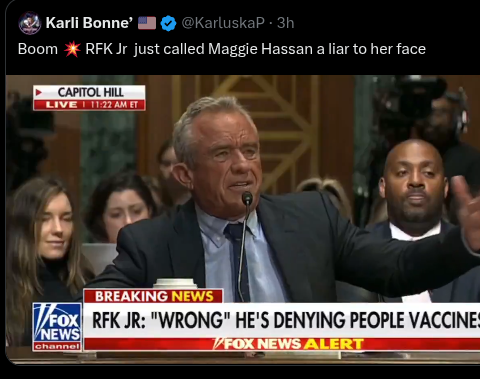480x379 pixels.
Task: Click the Fox News channel logo
Action: [x=57, y=327]
